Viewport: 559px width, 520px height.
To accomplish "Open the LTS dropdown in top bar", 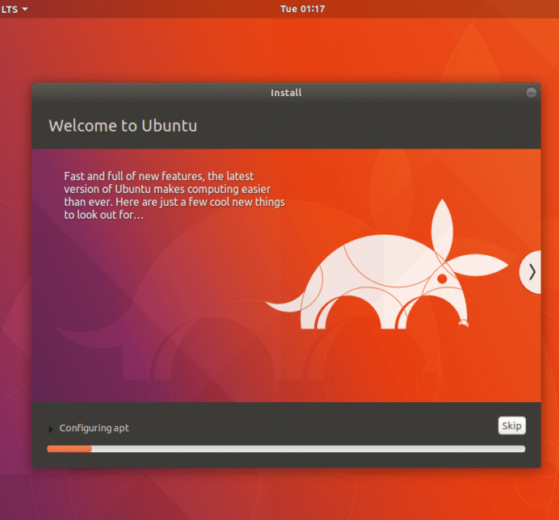I will coord(14,9).
